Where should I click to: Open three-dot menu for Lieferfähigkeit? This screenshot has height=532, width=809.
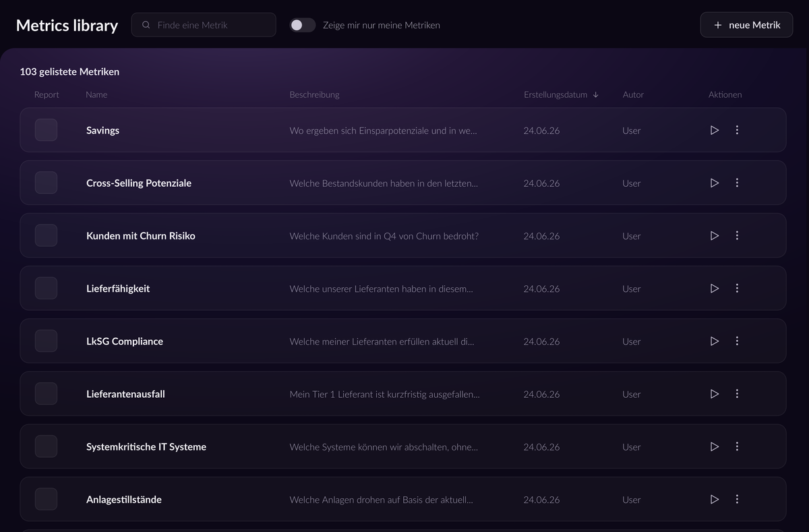(x=737, y=288)
